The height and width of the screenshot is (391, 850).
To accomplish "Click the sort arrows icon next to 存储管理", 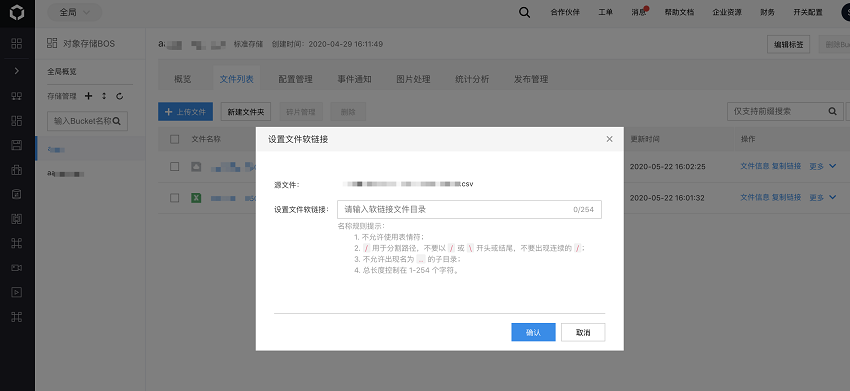I will [104, 96].
